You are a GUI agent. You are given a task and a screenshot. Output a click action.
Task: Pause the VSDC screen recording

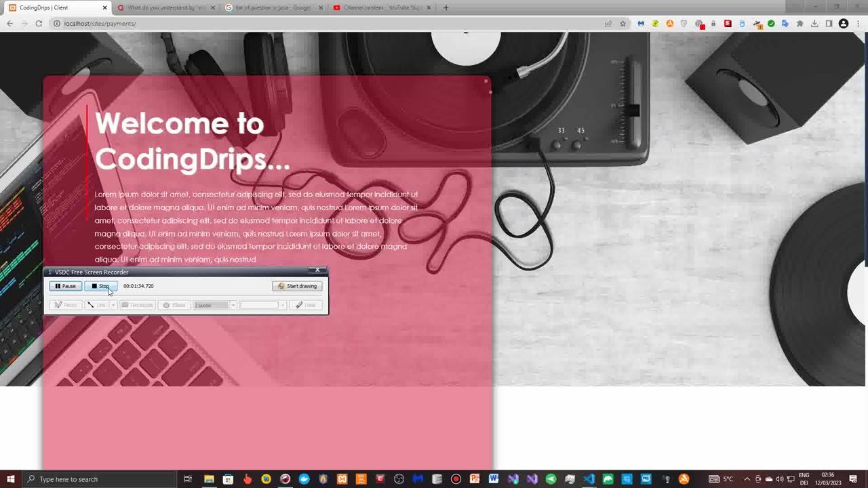coord(66,286)
